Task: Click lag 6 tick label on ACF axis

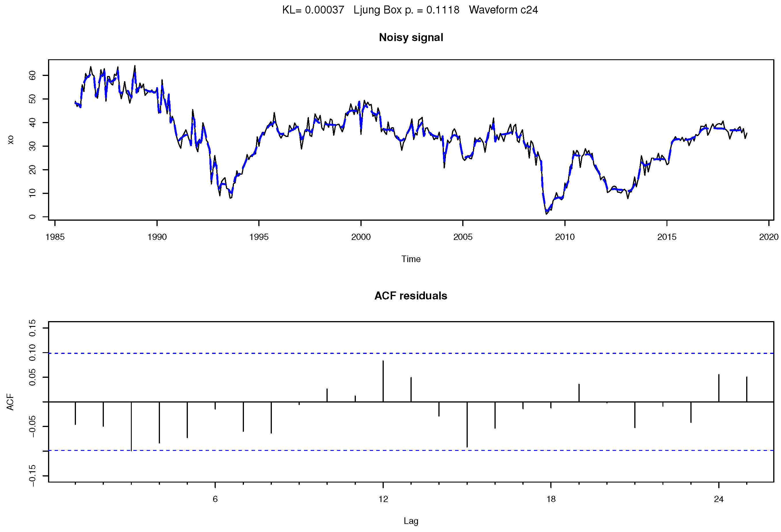Action: click(215, 499)
